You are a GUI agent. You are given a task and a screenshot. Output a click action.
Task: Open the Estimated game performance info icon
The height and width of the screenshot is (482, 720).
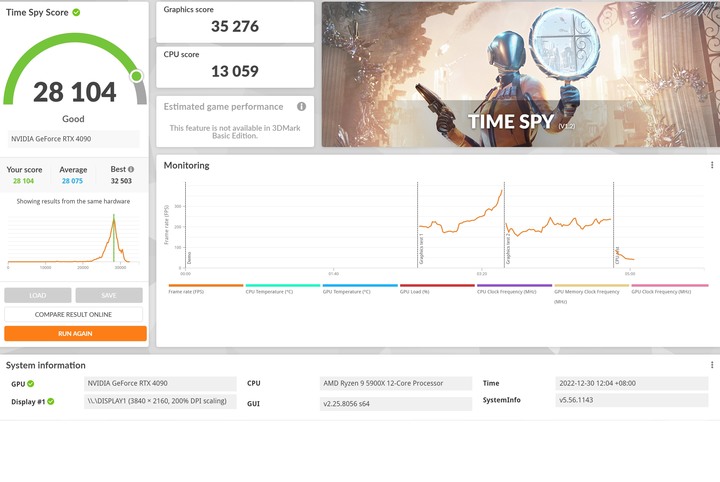[301, 106]
